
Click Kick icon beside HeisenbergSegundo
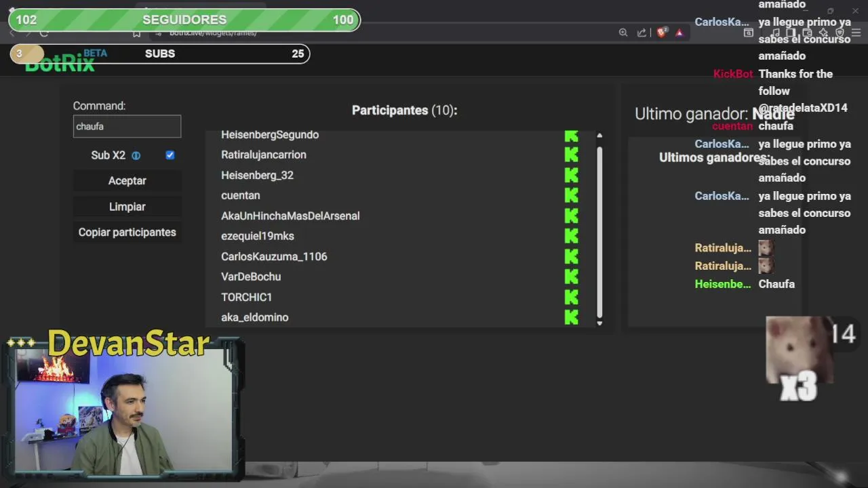coord(572,136)
